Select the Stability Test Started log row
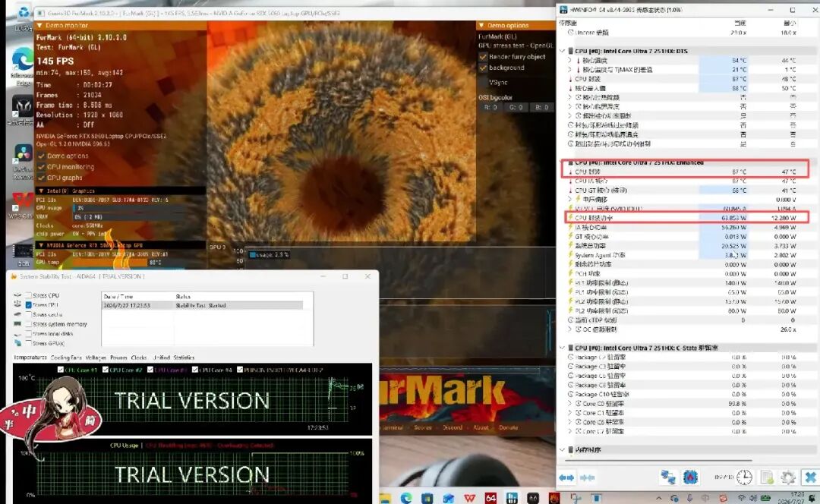Viewport: 820px width, 504px height. [203, 305]
